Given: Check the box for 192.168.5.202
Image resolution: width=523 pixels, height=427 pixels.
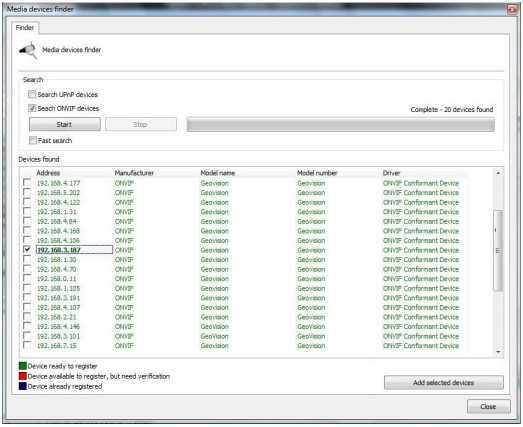Looking at the screenshot, I should point(27,192).
